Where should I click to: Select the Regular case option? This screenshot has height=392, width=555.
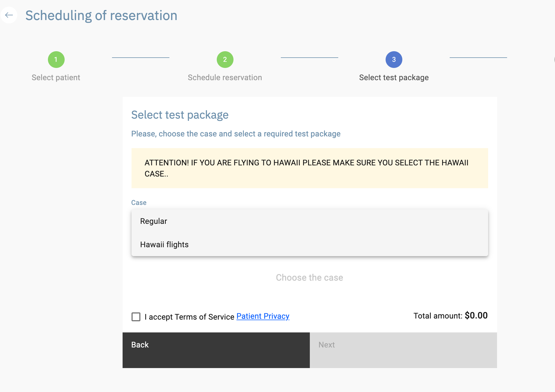(x=154, y=221)
